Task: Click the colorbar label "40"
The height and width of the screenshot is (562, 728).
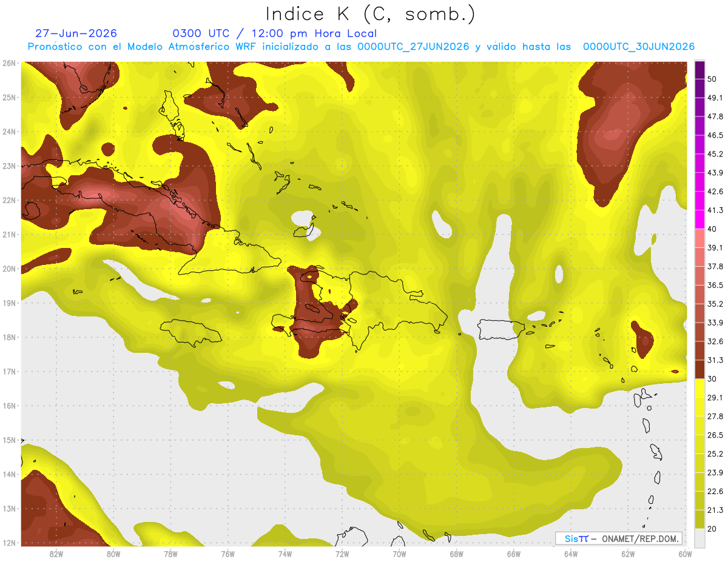Action: 713,229
